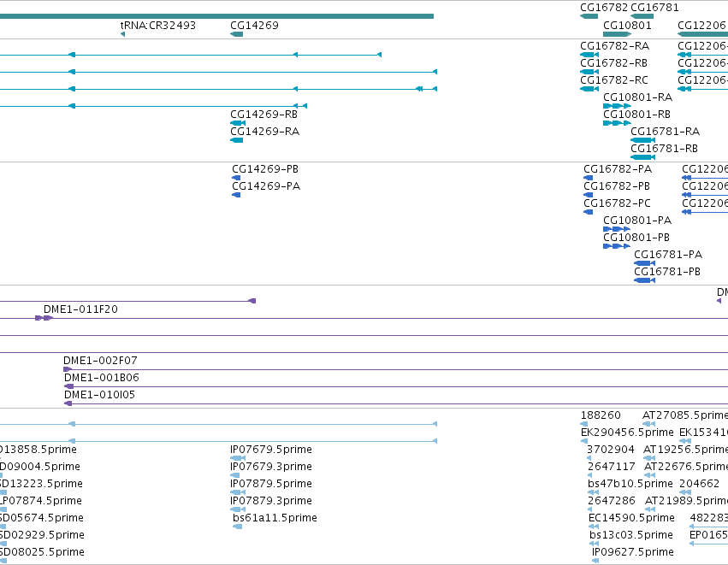
Task: Click the DME1-010I05 feature line
Action: point(395,403)
